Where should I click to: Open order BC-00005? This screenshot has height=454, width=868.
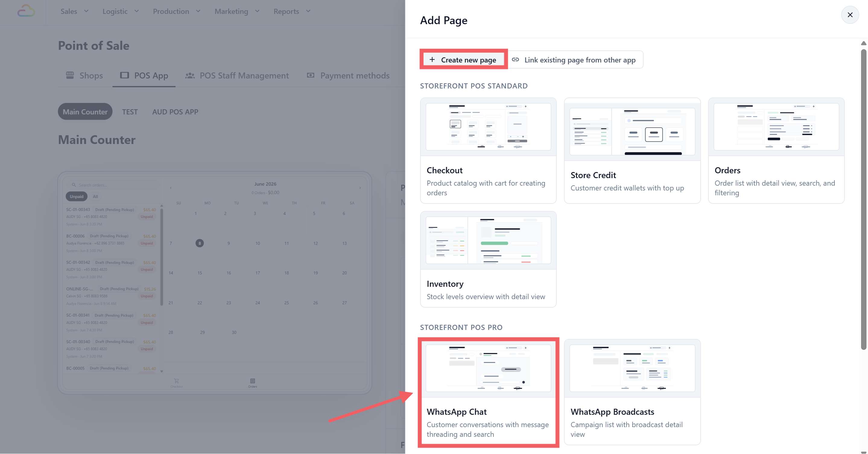[111, 369]
